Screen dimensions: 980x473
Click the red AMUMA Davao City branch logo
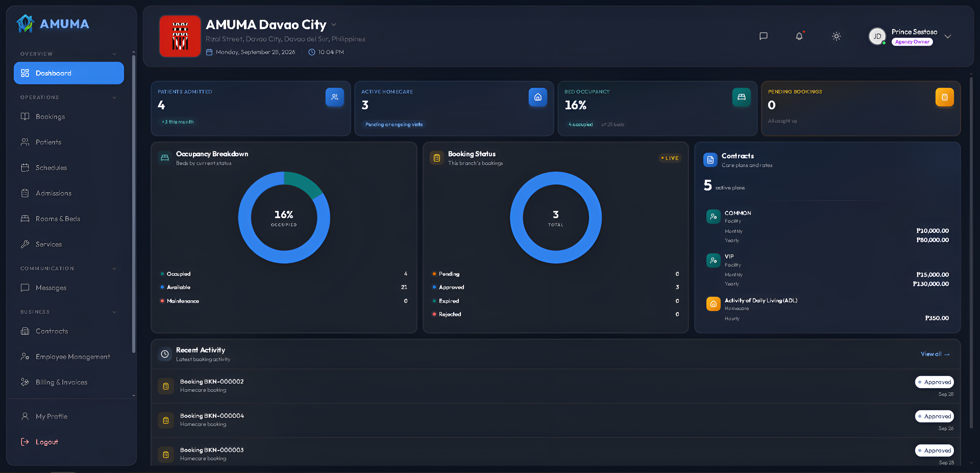[x=180, y=36]
